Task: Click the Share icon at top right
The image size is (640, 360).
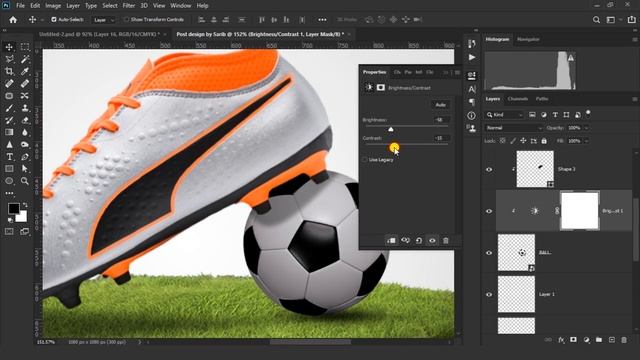Action: point(631,20)
